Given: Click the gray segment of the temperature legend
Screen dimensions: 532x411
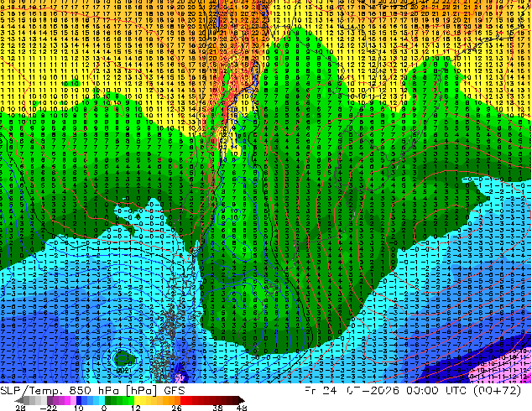Looking at the screenshot, I should coord(27,400).
